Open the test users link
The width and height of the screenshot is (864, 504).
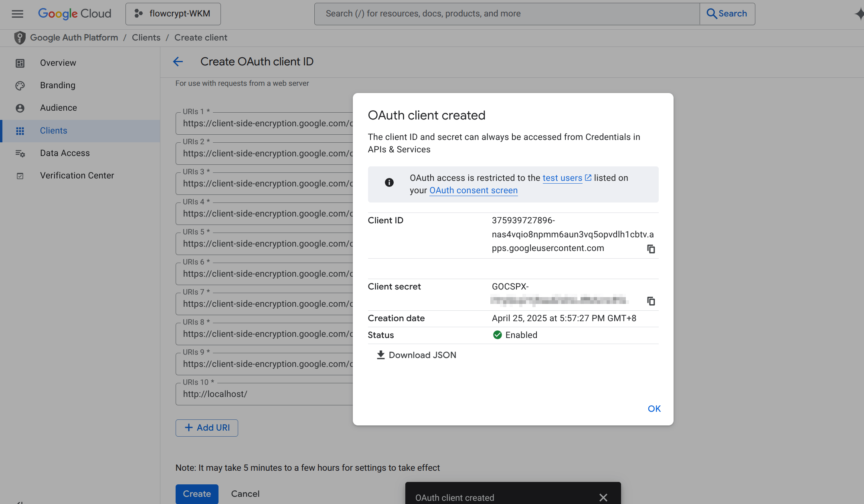[x=562, y=178]
